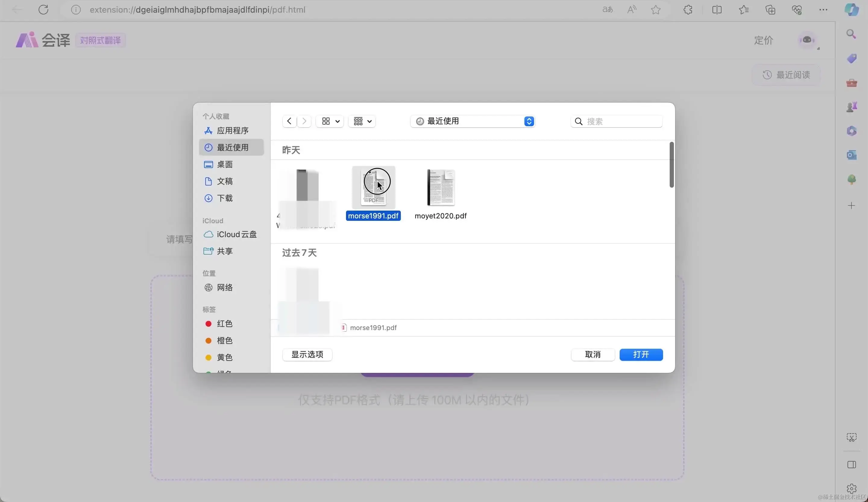Image resolution: width=868 pixels, height=502 pixels.
Task: Click the morse1991.pdf path bar entry
Action: (x=369, y=328)
